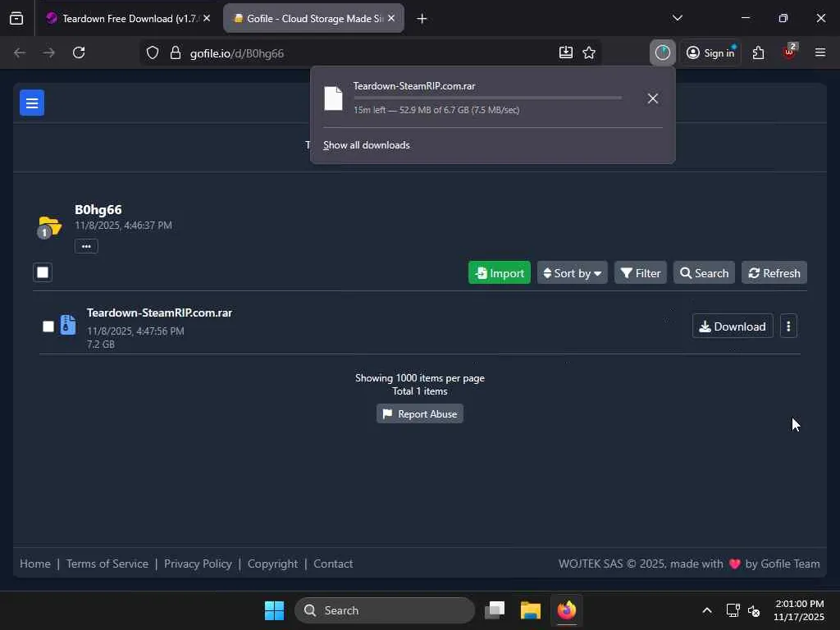Click the file icon in downloads panel
The width and height of the screenshot is (840, 630).
pyautogui.click(x=333, y=98)
